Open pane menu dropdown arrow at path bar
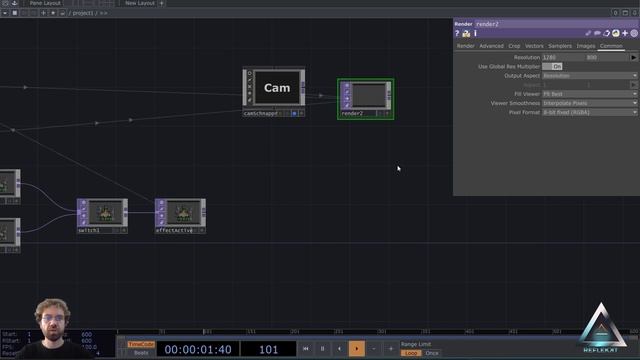 [5, 13]
